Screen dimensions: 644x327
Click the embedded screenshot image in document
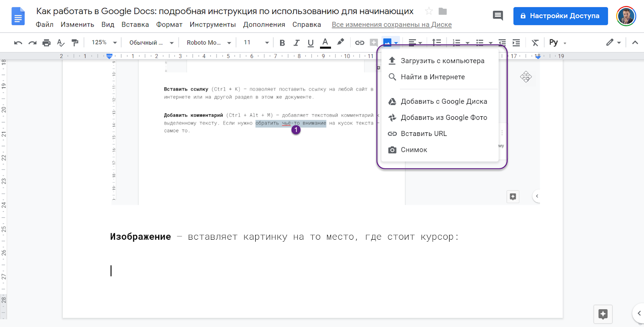point(325,133)
